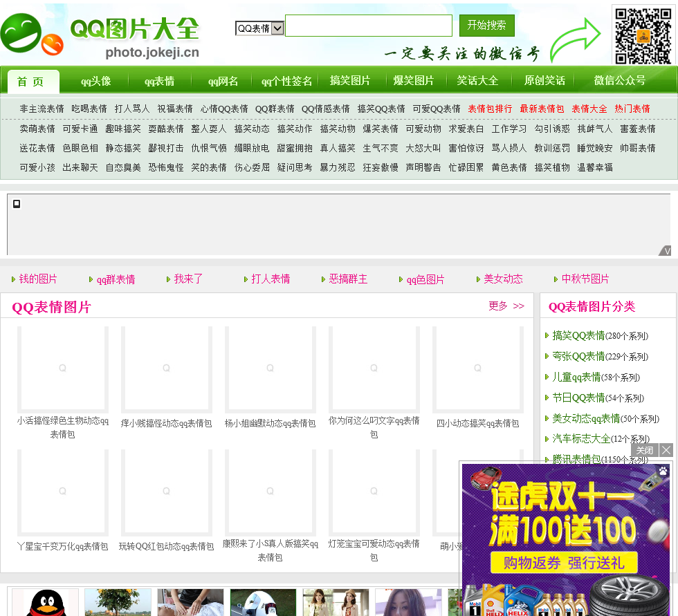Open the qq表情 menu item
678x616 pixels.
point(160,81)
